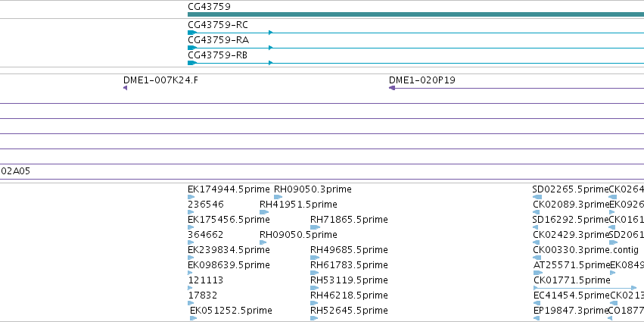Screen dimensions: 644x322
Task: Click the CK01771.5prime long arrow feature
Action: click(x=585, y=288)
